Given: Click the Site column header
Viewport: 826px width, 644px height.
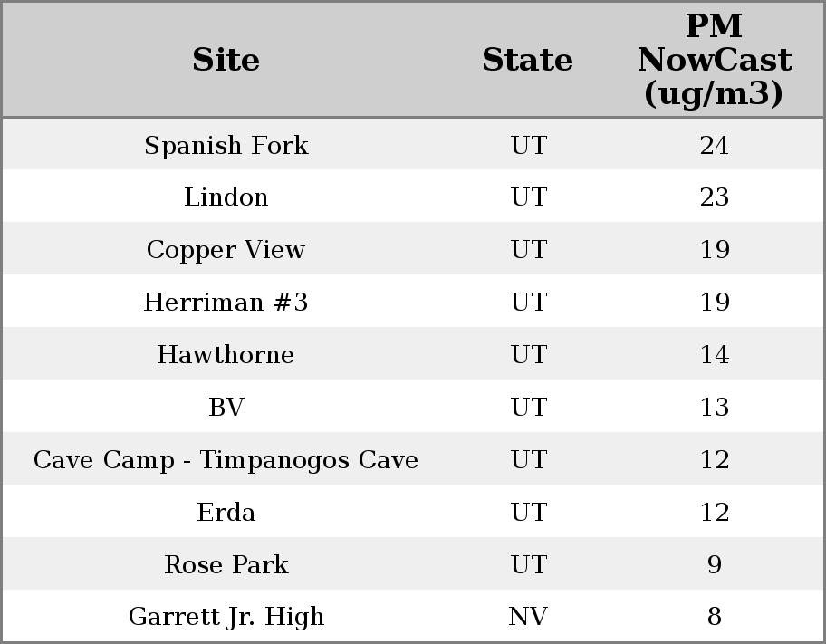Looking at the screenshot, I should pos(226,60).
